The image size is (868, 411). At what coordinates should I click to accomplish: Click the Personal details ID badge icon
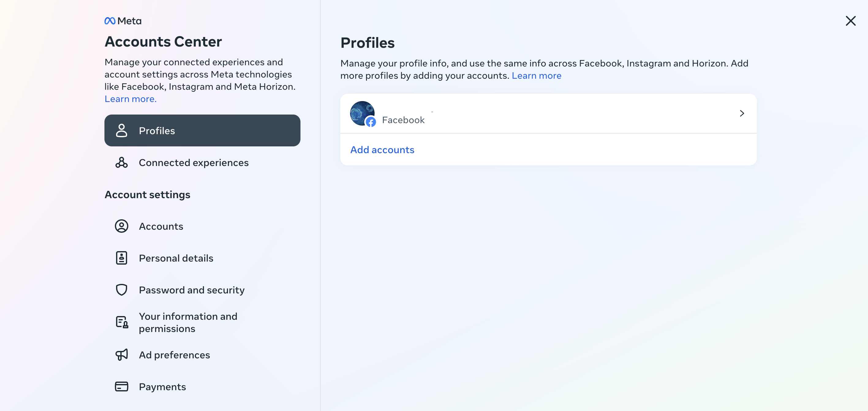click(121, 258)
